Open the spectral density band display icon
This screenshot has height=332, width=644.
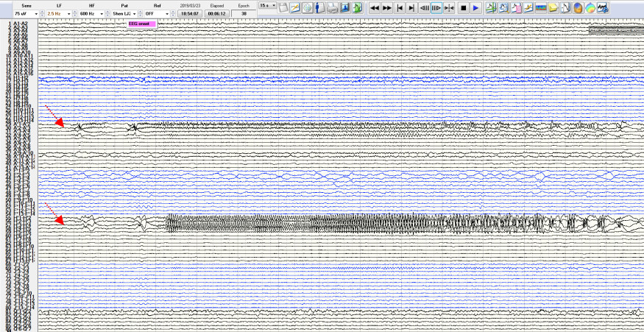[540, 8]
